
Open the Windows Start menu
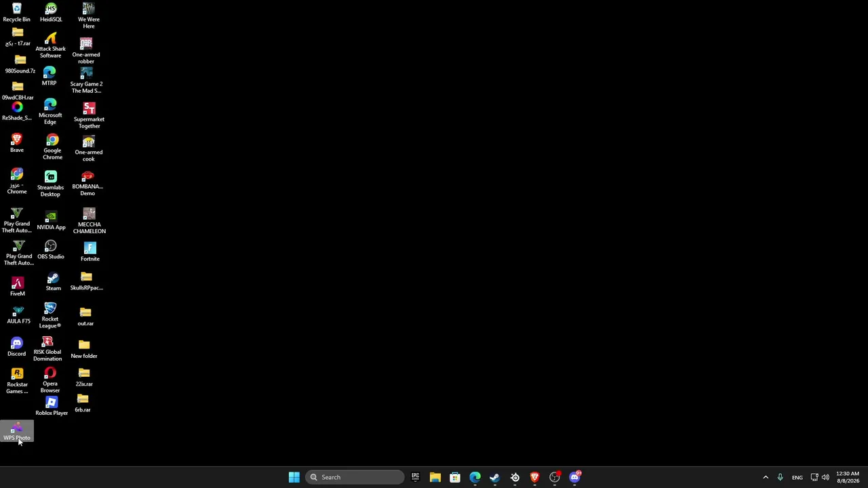coord(294,477)
